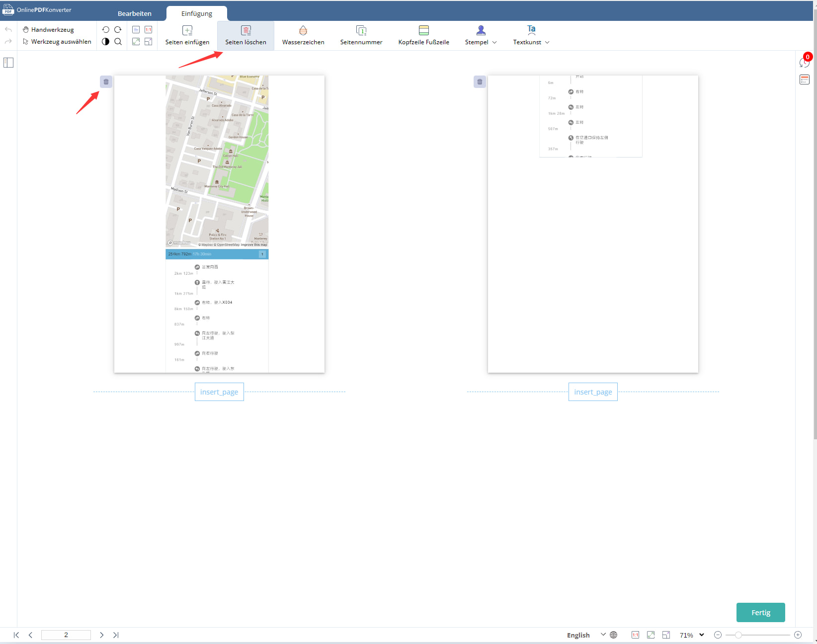Click the Fertig button
Viewport: 817px width, 644px height.
point(760,612)
